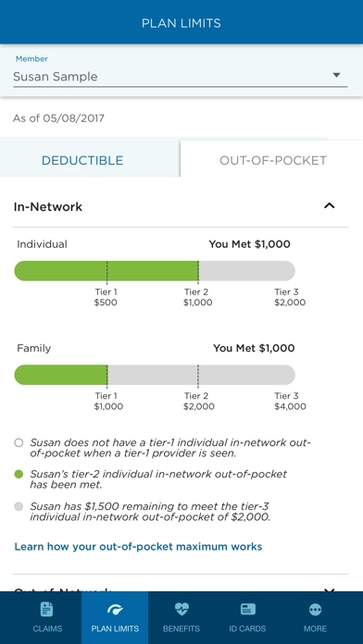This screenshot has width=363, height=644.
Task: Select the green tier-2 legend circle
Action: [19, 474]
